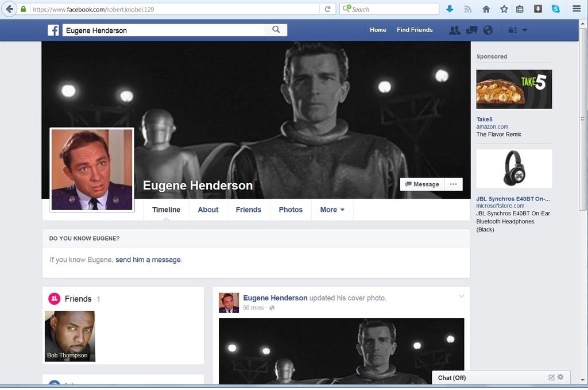Open the About tab
This screenshot has height=390, width=588.
coord(208,210)
